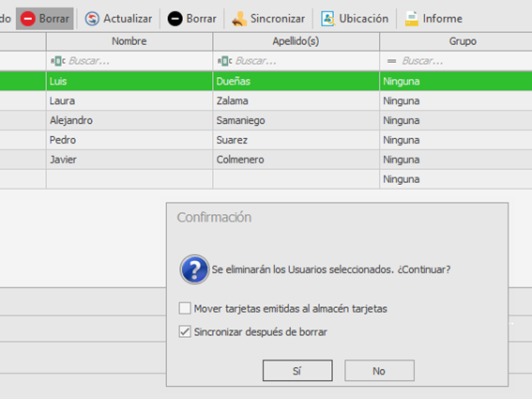Click the Informe report icon
532x399 pixels.
point(412,19)
